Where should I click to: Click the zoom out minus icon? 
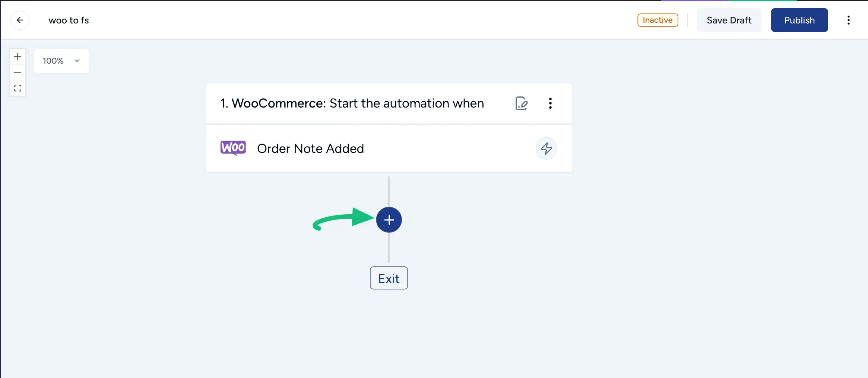(x=18, y=72)
